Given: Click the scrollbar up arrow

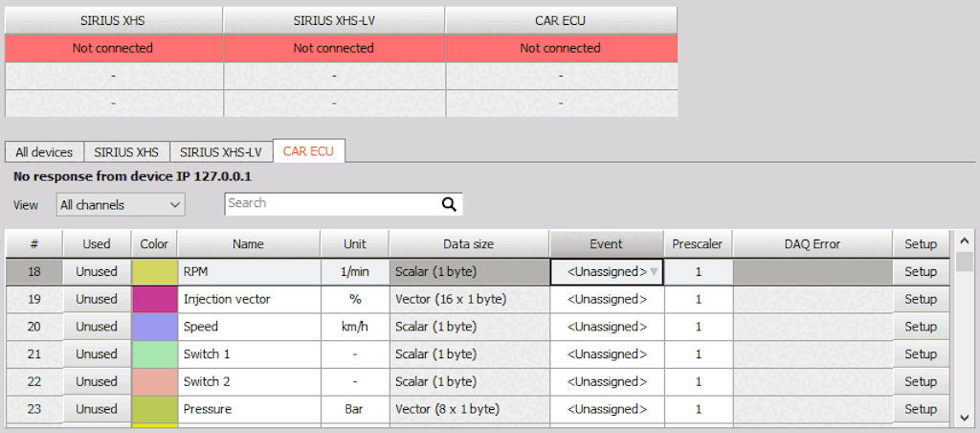Looking at the screenshot, I should coord(964,240).
